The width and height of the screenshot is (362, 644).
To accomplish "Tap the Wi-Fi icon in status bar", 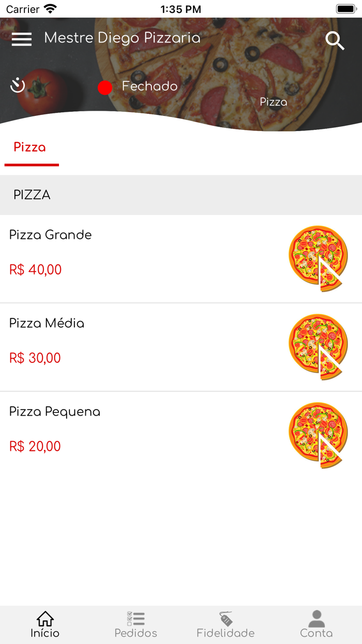I will click(x=49, y=8).
